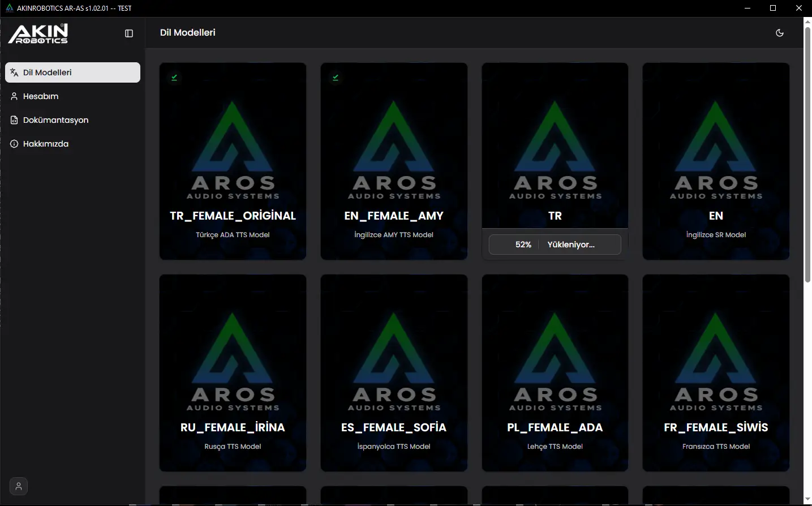Viewport: 812px width, 506px height.
Task: Toggle dark mode using the moon icon
Action: click(x=779, y=33)
